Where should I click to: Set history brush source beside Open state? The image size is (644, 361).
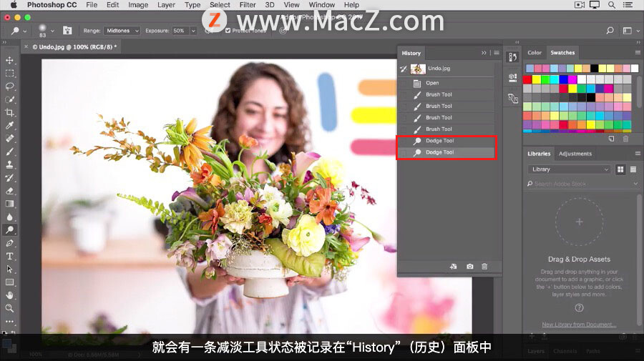pyautogui.click(x=404, y=83)
